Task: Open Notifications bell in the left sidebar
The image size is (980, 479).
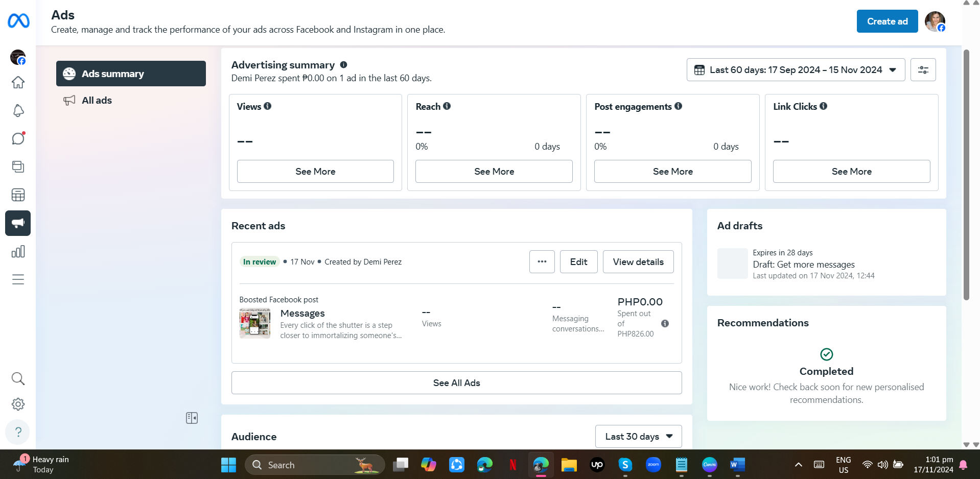Action: click(x=18, y=111)
